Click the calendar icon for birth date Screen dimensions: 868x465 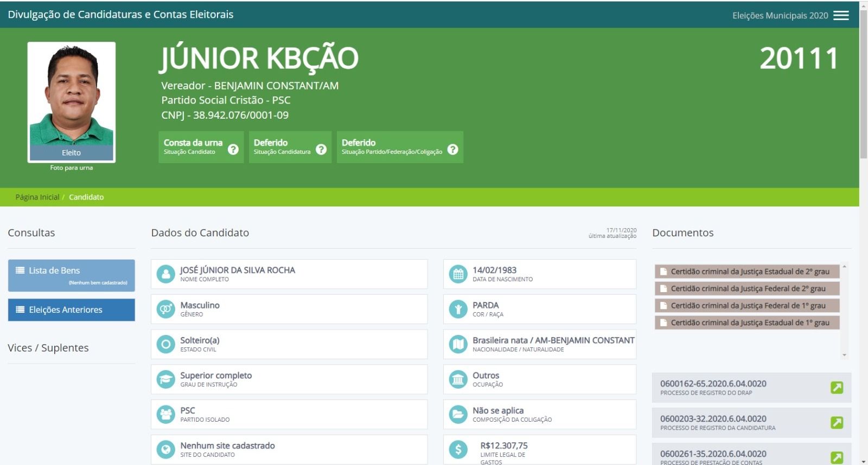(458, 274)
